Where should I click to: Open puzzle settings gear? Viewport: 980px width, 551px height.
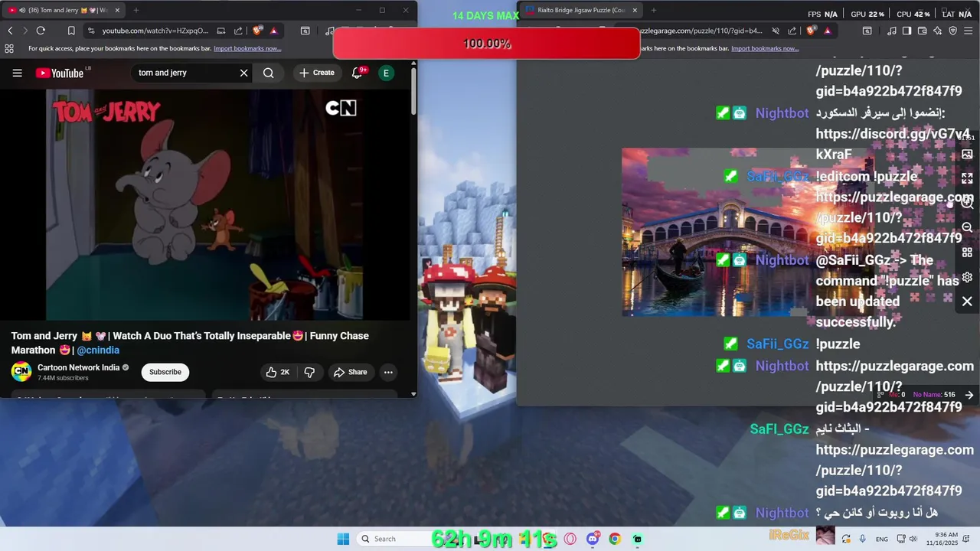[x=967, y=277]
